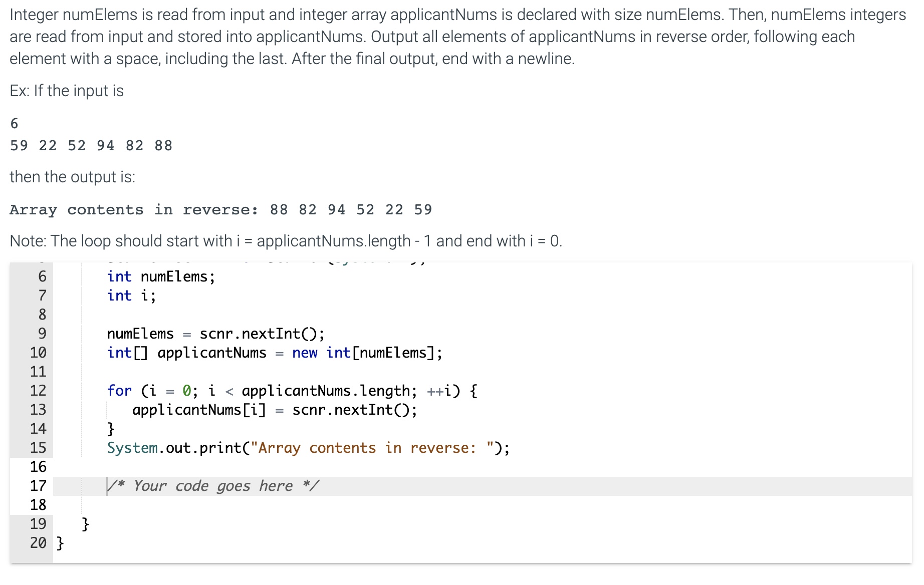Click the 'applicantNums[i] = scnr.nextInt();' line
This screenshot has width=924, height=585.
pyautogui.click(x=275, y=410)
